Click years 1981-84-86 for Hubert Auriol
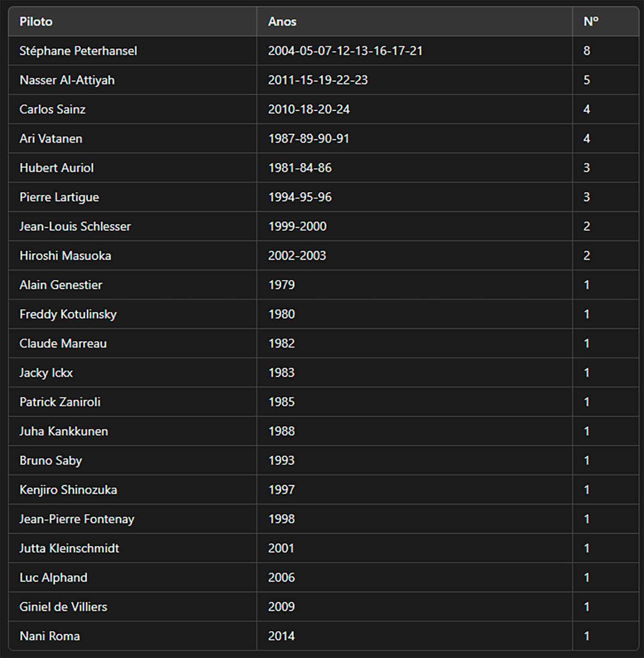 click(x=300, y=168)
